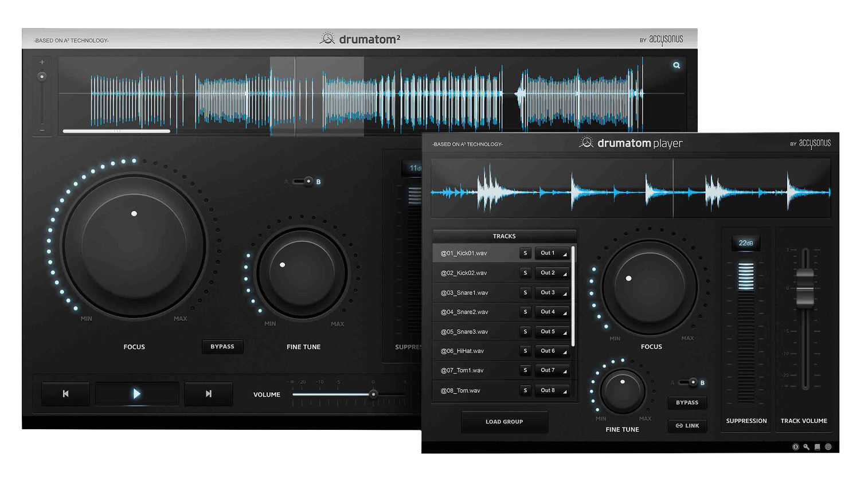Solo the @07_Tom1.wav track
Image resolution: width=868 pixels, height=486 pixels.
click(525, 370)
